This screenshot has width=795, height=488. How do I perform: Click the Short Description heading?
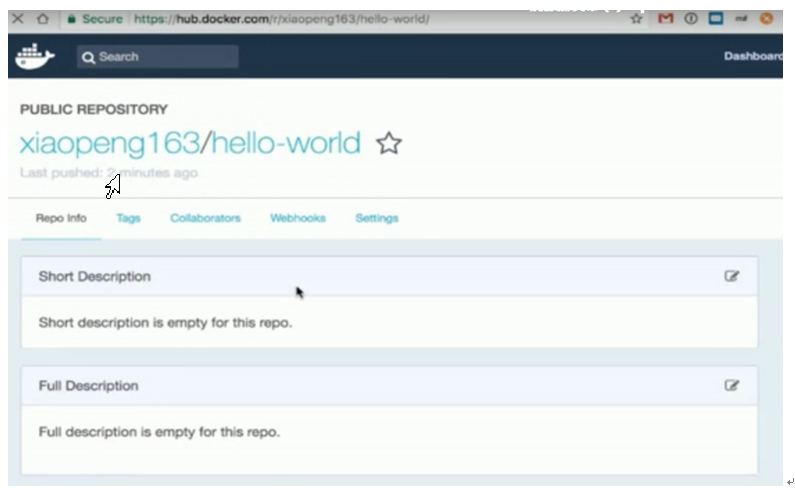pyautogui.click(x=95, y=276)
